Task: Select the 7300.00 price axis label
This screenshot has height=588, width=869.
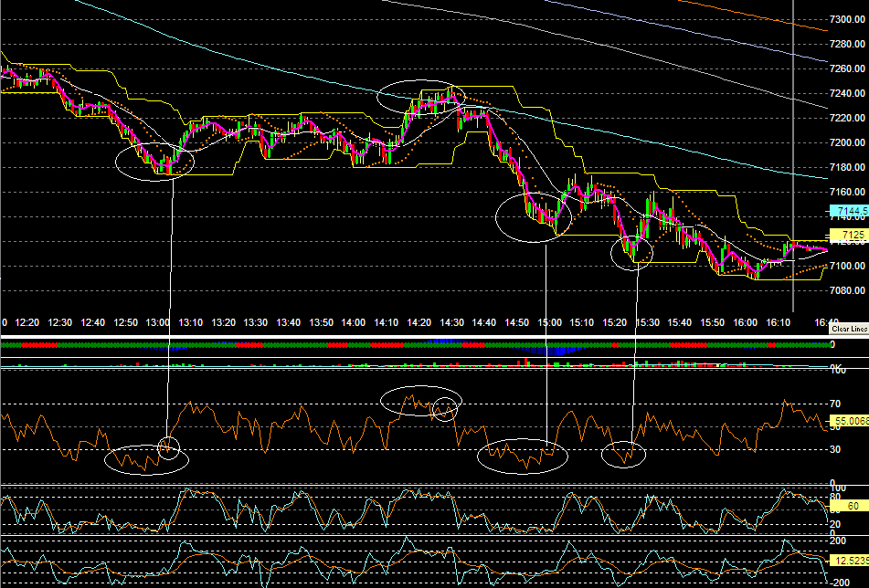Action: pyautogui.click(x=847, y=19)
